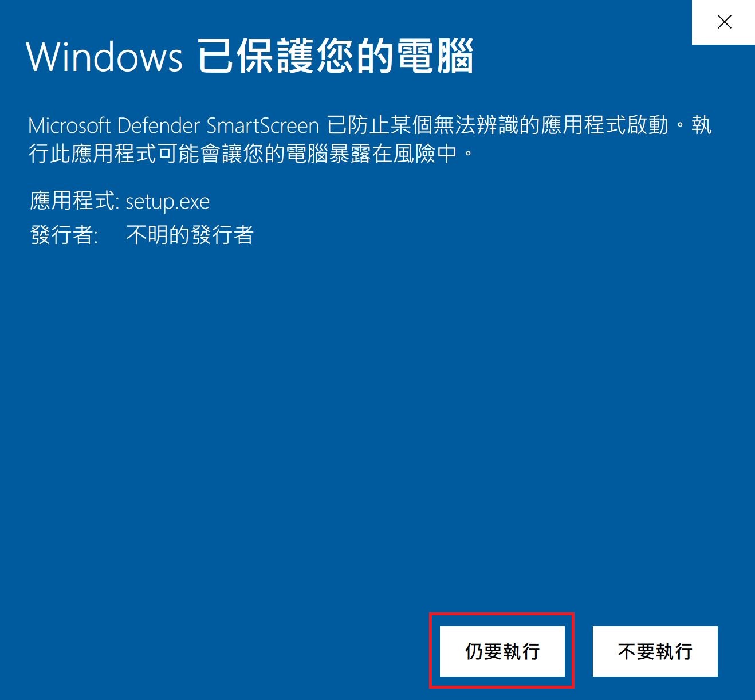Click the 啟動 word at the end of the first sentence

pos(647,125)
